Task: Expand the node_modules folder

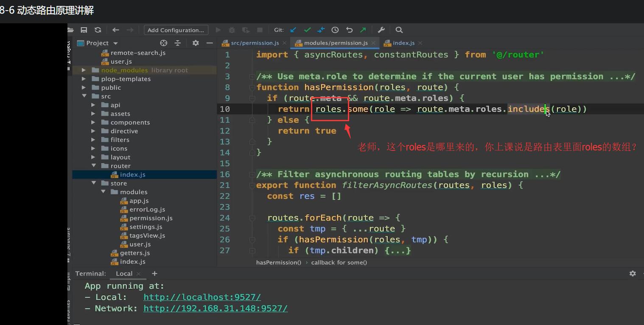Action: (x=84, y=70)
